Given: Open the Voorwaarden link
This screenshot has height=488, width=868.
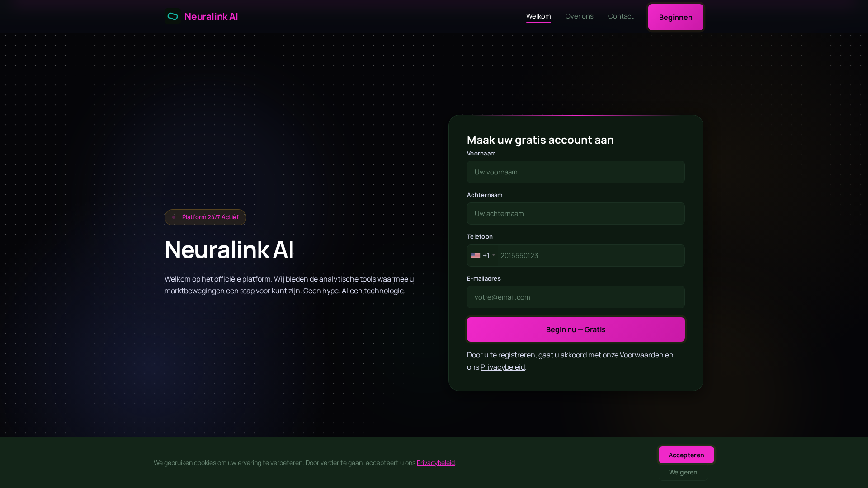Looking at the screenshot, I should coord(641,355).
